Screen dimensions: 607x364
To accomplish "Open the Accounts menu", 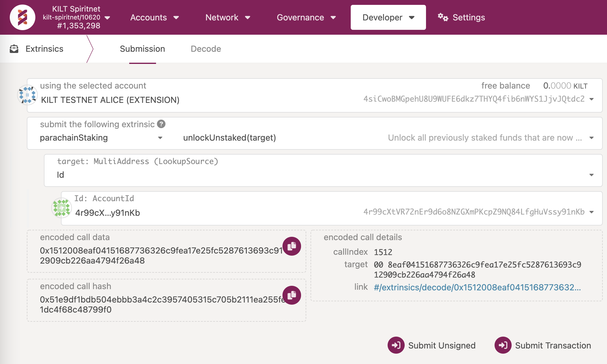I will coord(154,17).
